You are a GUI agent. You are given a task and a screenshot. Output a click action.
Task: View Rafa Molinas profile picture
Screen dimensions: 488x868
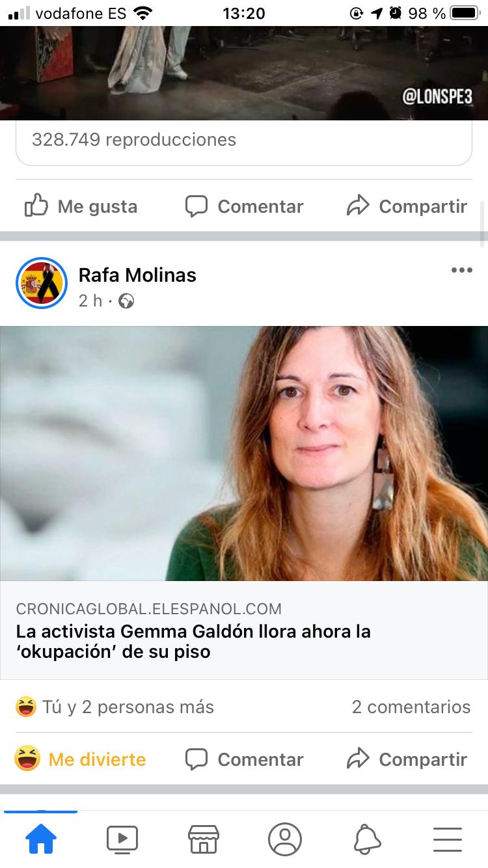42,283
